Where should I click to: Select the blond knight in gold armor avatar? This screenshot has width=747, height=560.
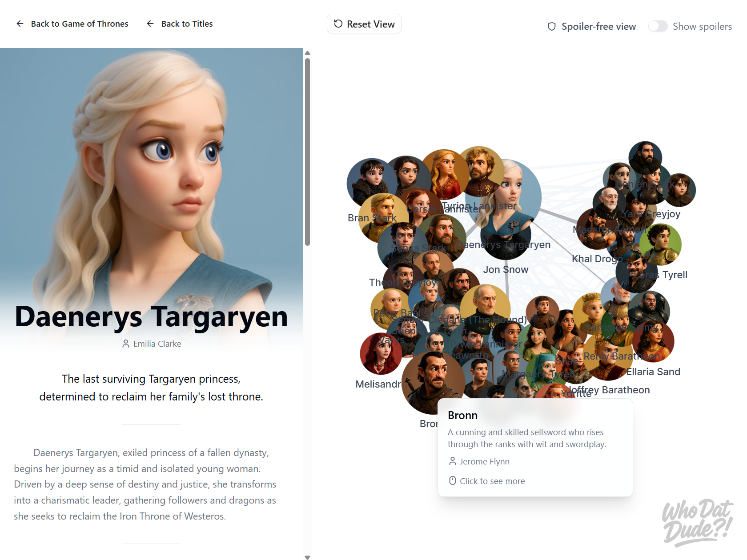point(382,217)
